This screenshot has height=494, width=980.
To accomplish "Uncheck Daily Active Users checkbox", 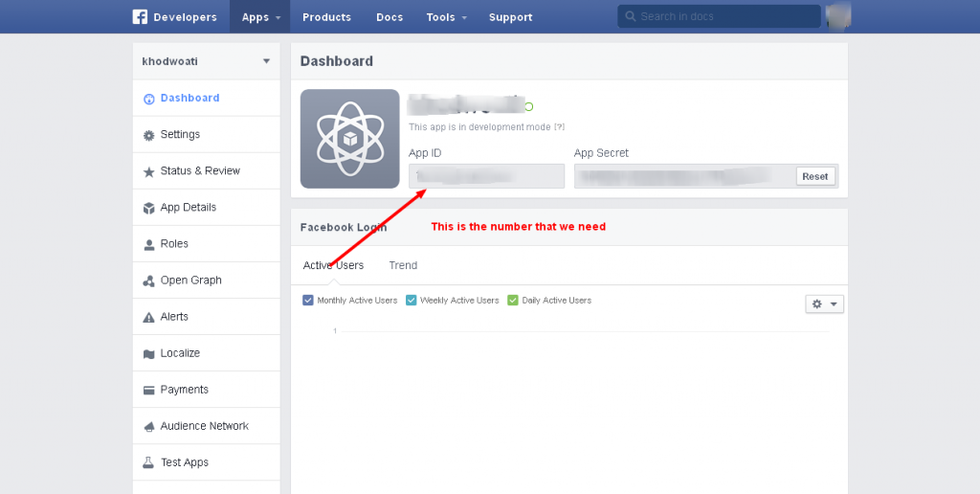I will coord(513,301).
